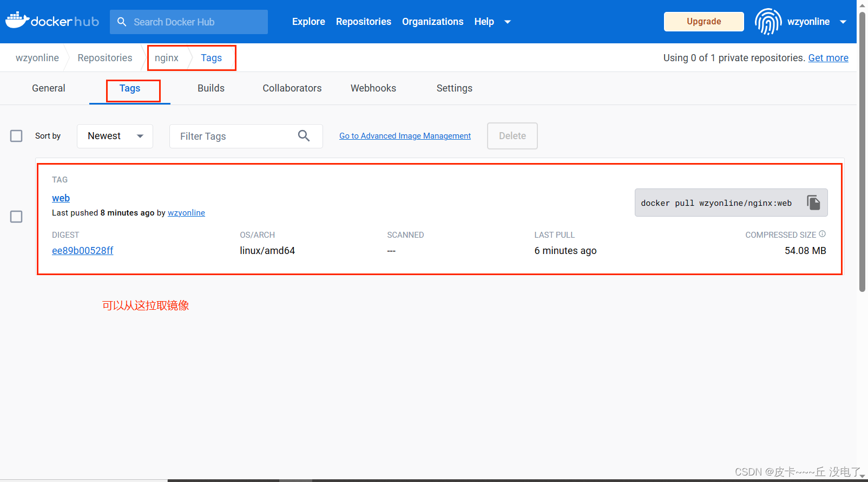868x482 pixels.
Task: Click Help in top navigation
Action: (484, 22)
